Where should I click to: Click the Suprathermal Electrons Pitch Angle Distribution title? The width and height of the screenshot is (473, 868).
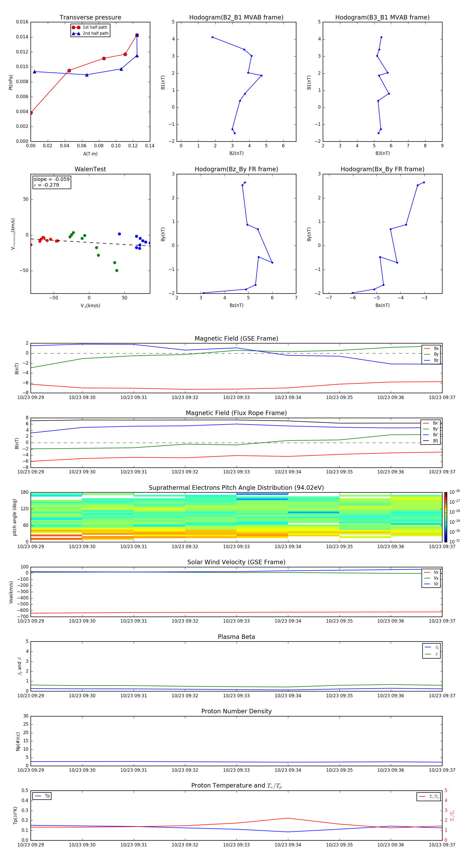tap(236, 488)
